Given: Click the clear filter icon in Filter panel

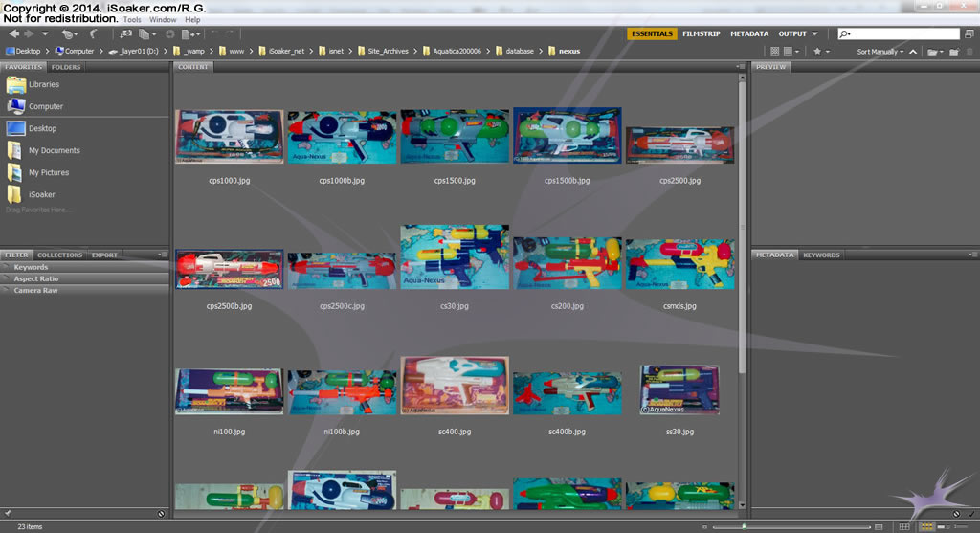Looking at the screenshot, I should click(x=161, y=514).
